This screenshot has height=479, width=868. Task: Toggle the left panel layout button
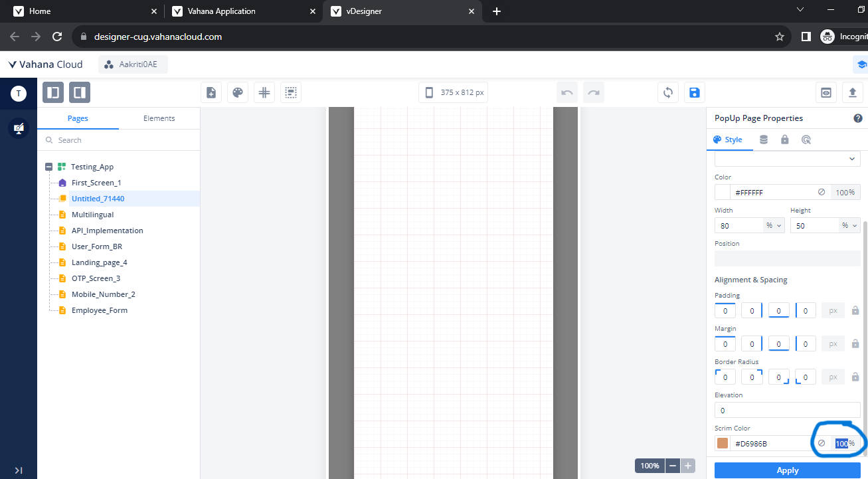pyautogui.click(x=53, y=92)
